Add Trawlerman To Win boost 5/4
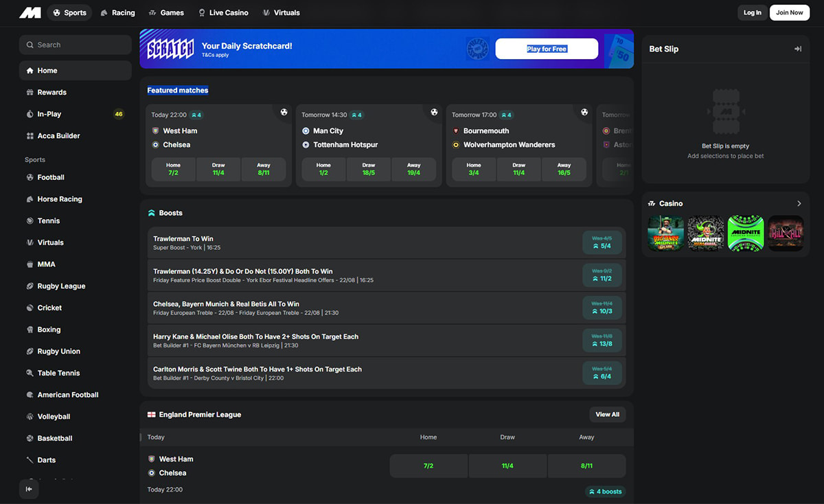This screenshot has width=824, height=504. point(602,242)
